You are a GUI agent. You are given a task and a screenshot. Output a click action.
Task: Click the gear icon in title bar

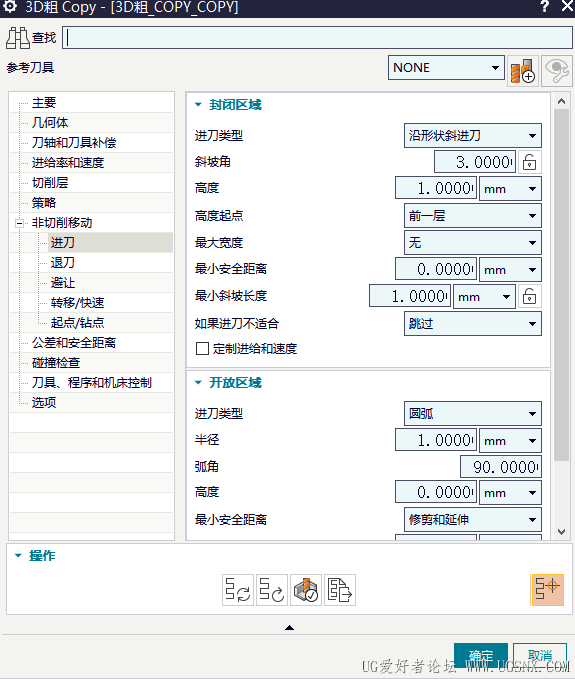10,6
